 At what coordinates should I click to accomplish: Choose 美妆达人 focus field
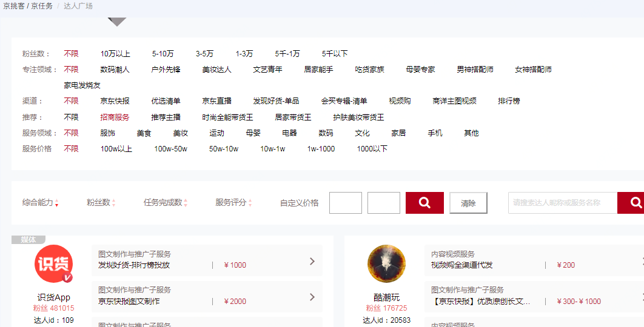point(217,70)
